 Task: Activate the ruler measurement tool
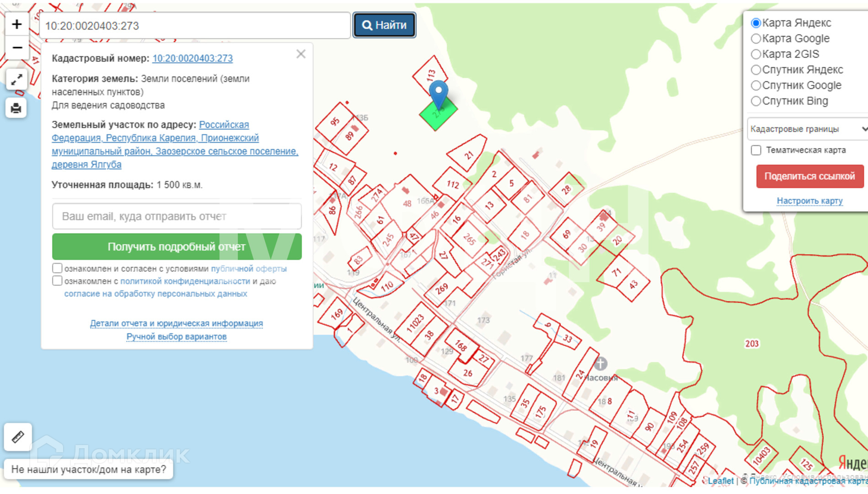tap(18, 437)
